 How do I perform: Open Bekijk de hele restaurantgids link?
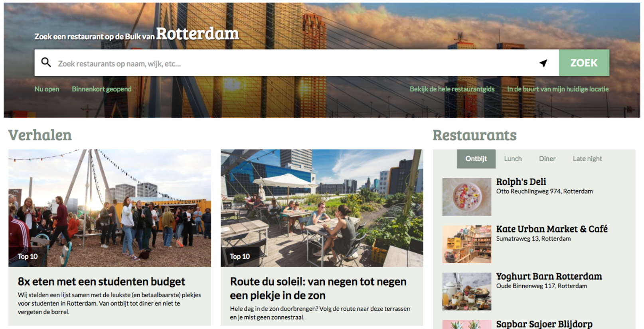[x=452, y=89]
